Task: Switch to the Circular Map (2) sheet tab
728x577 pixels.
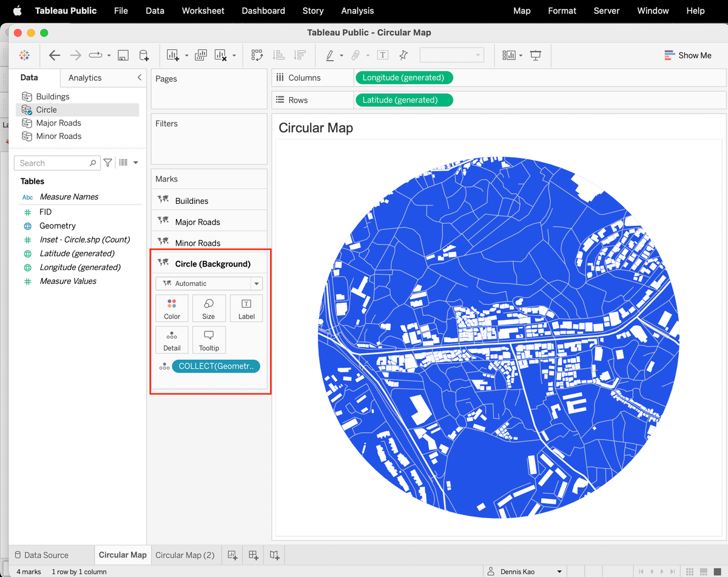Action: tap(185, 555)
